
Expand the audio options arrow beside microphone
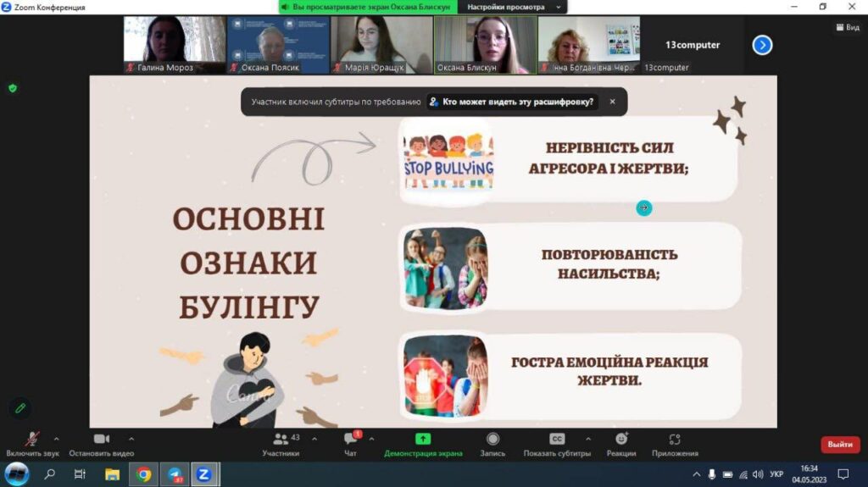tap(57, 439)
